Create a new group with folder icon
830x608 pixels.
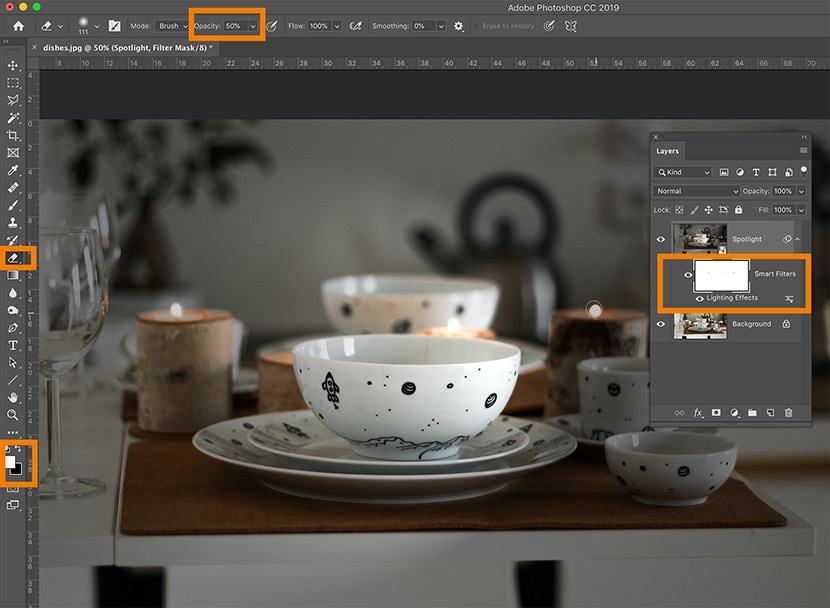[752, 412]
